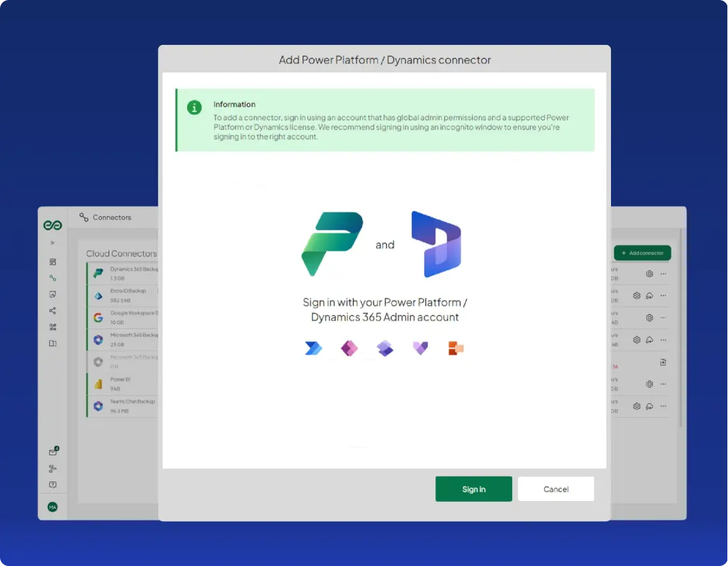Image resolution: width=728 pixels, height=566 pixels.
Task: Select the Entra ID Backup connector row
Action: point(123,295)
